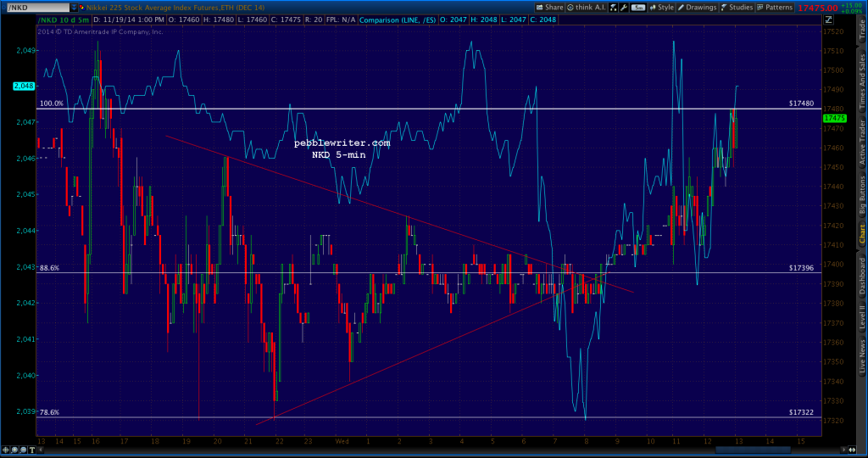Click the flask quick study icon
The width and height of the screenshot is (868, 458).
(x=614, y=8)
